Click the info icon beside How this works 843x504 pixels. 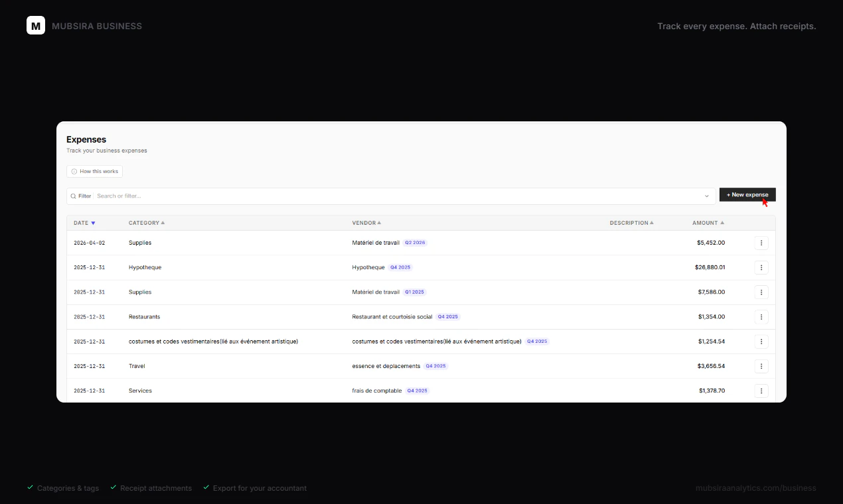[x=73, y=171]
